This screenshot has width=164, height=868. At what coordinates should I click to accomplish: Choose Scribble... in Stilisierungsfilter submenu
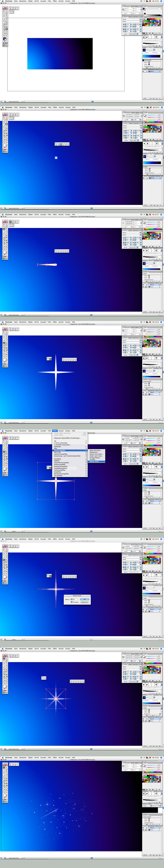[97, 460]
